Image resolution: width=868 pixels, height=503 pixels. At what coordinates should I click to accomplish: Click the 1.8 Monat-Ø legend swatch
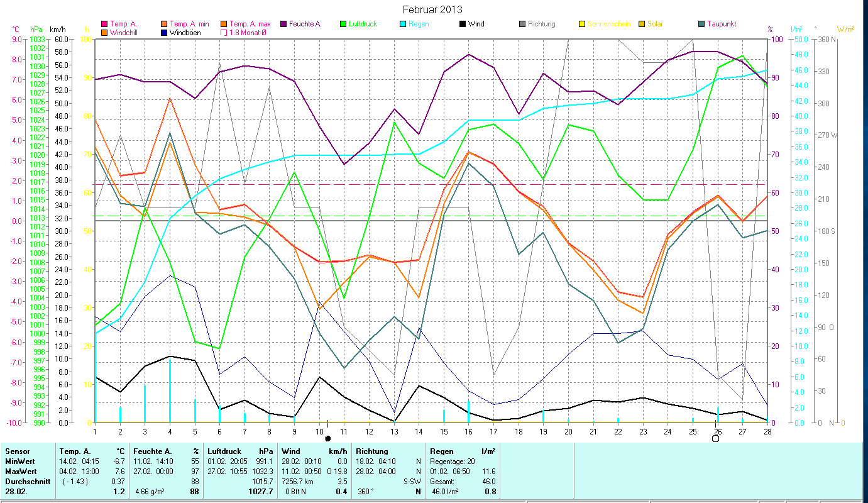(224, 32)
